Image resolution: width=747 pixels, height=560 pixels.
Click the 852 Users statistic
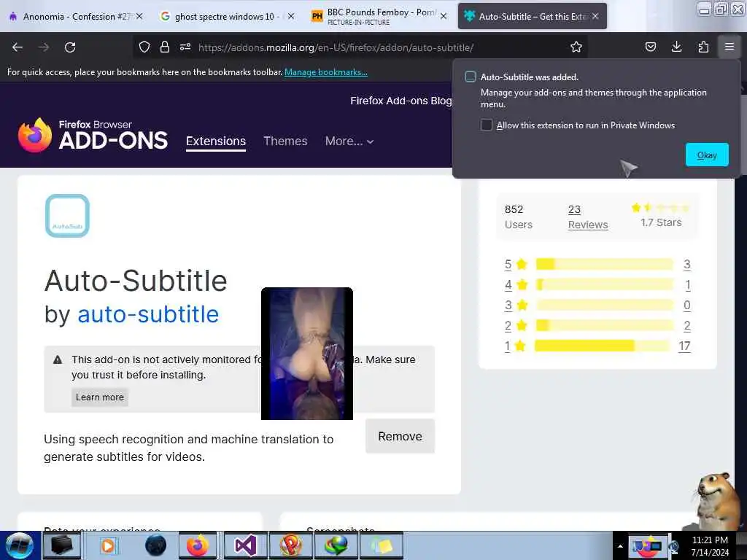(x=519, y=217)
